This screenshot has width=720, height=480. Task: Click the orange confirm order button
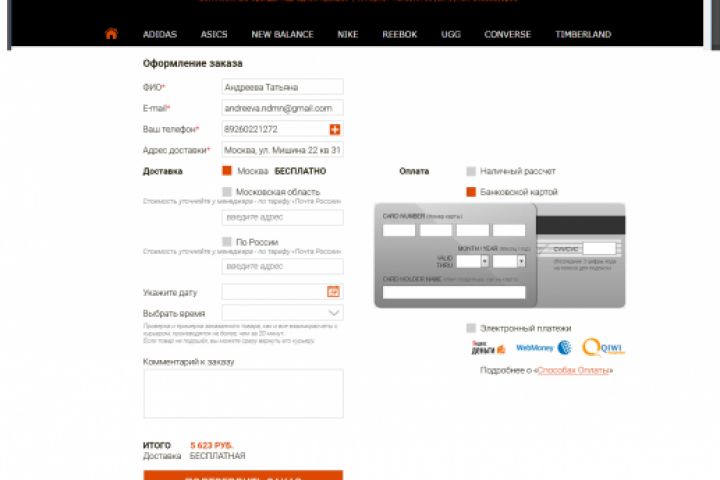pyautogui.click(x=243, y=475)
